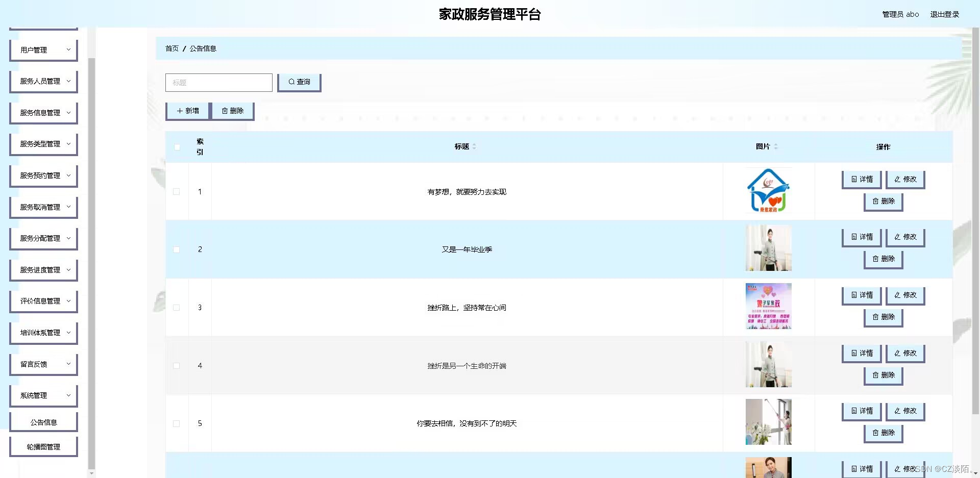The width and height of the screenshot is (980, 478).
Task: Open the row 5 image thumbnail
Action: click(768, 422)
